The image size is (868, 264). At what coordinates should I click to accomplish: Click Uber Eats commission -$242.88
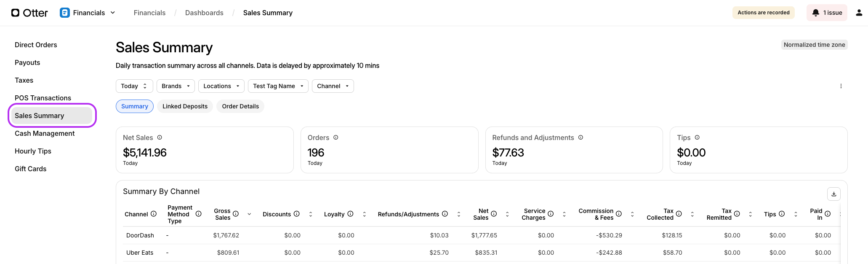pyautogui.click(x=609, y=253)
